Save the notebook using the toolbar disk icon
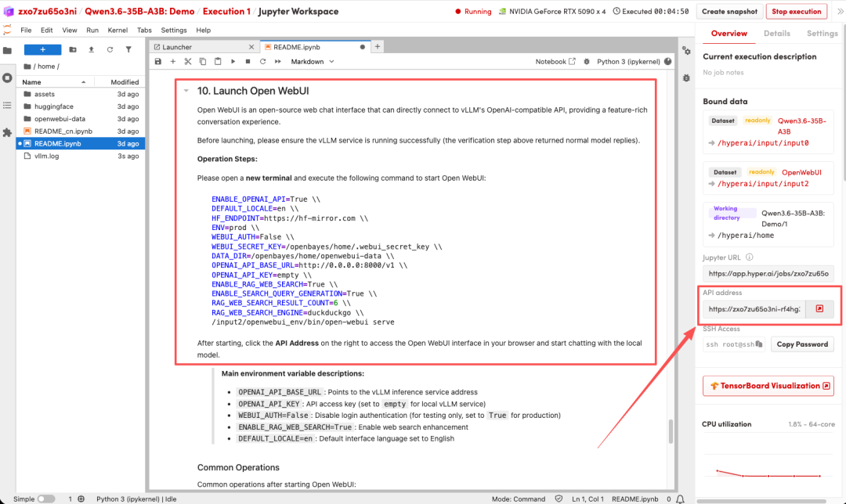Viewport: 846px width, 504px height. pos(158,62)
